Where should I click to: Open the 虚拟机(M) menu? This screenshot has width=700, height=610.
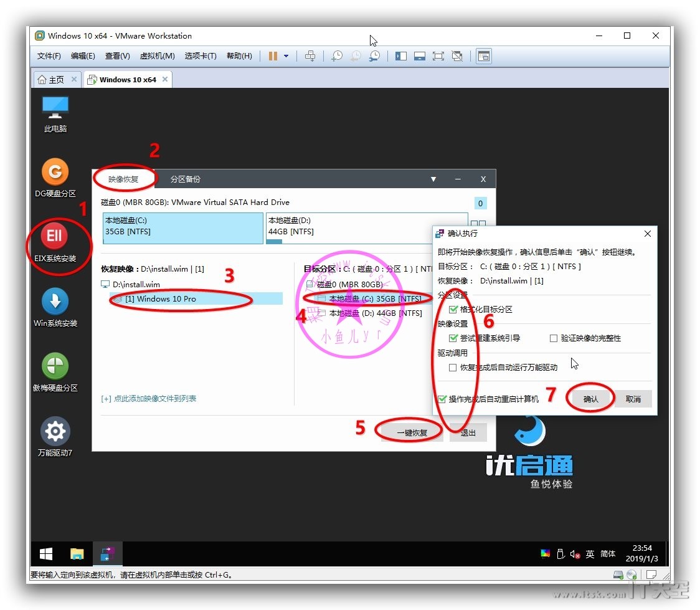[157, 56]
